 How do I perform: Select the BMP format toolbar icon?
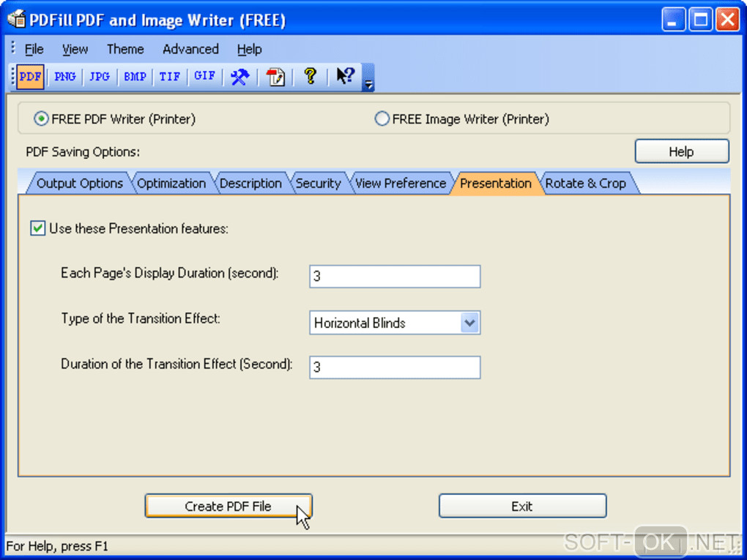[135, 77]
